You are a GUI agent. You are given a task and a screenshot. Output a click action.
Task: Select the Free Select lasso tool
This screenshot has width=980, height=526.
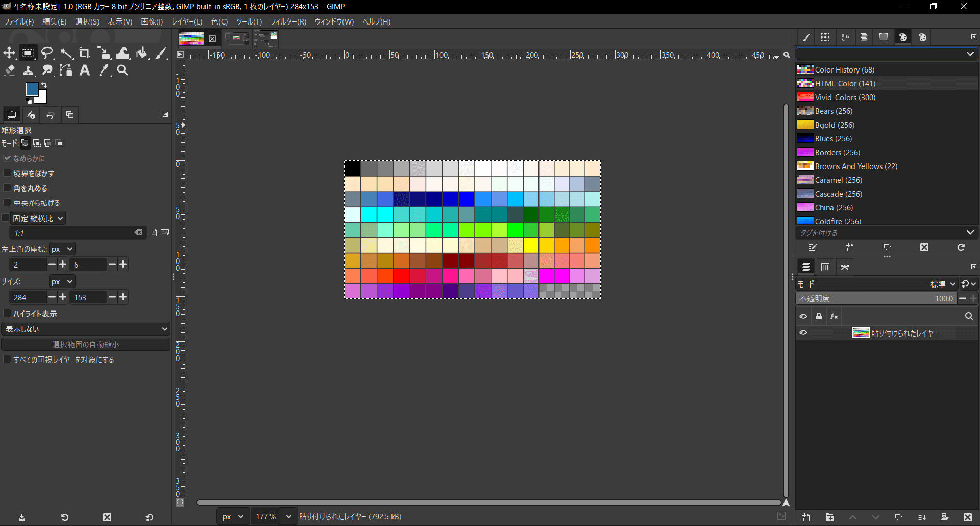pyautogui.click(x=47, y=53)
